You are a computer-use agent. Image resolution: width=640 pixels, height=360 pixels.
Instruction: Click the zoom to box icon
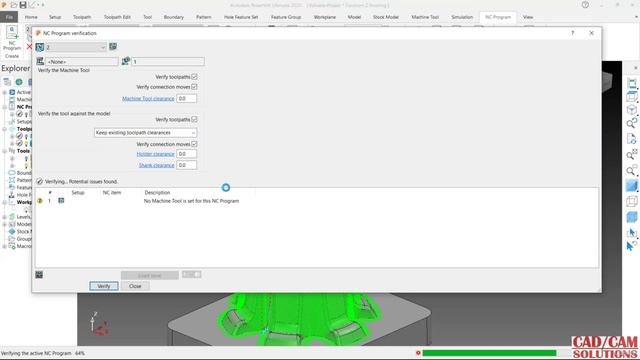pos(631,170)
